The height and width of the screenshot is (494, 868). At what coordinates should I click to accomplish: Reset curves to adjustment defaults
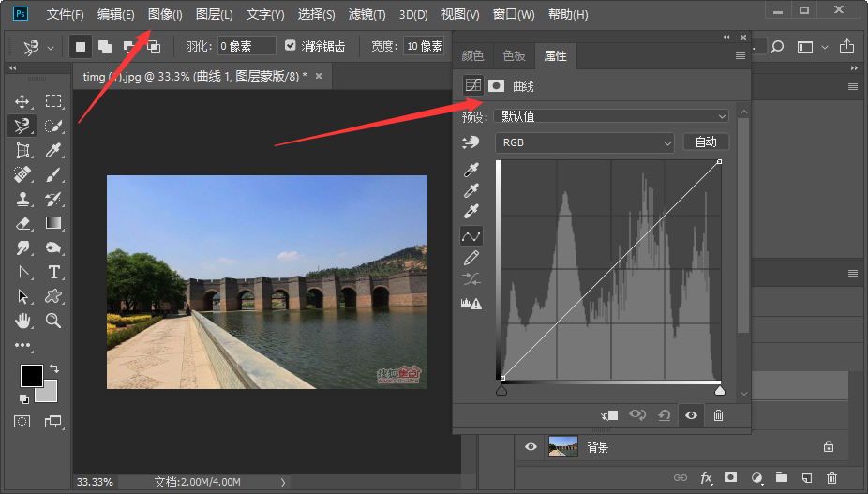(x=665, y=415)
